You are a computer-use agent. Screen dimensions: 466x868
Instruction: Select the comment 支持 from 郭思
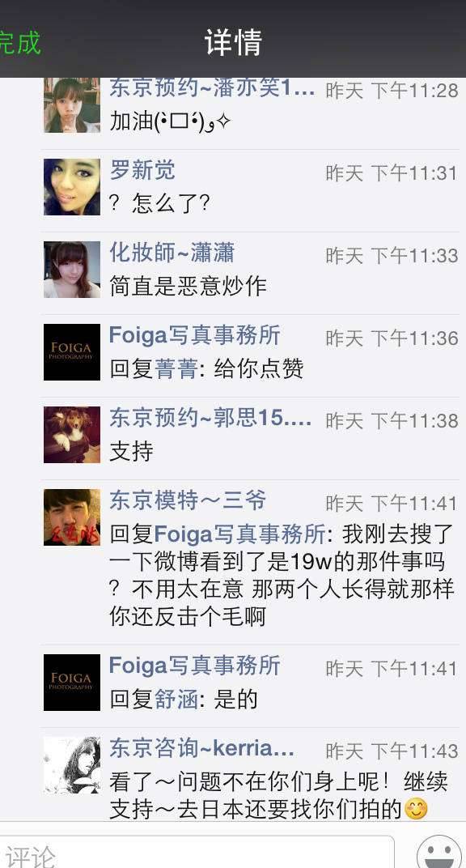pyautogui.click(x=131, y=451)
